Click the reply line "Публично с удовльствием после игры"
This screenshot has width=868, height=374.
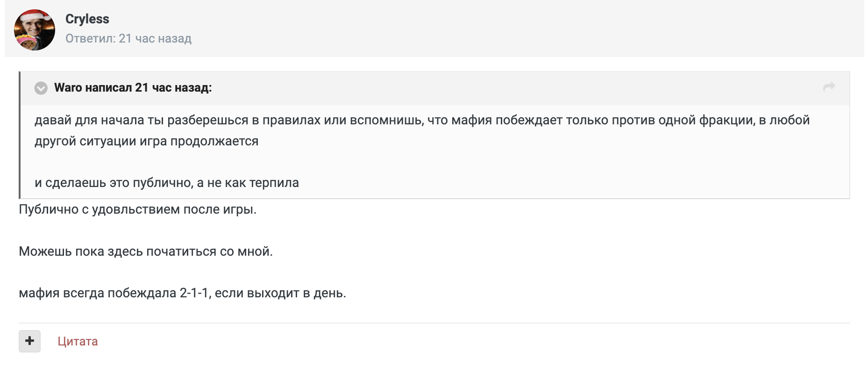(137, 209)
